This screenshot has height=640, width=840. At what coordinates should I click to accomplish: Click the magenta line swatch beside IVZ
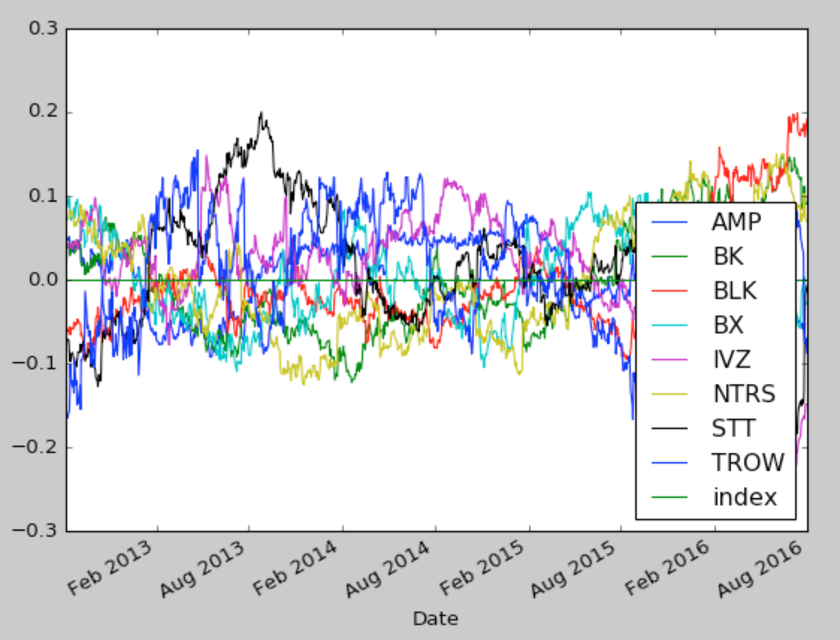point(669,359)
